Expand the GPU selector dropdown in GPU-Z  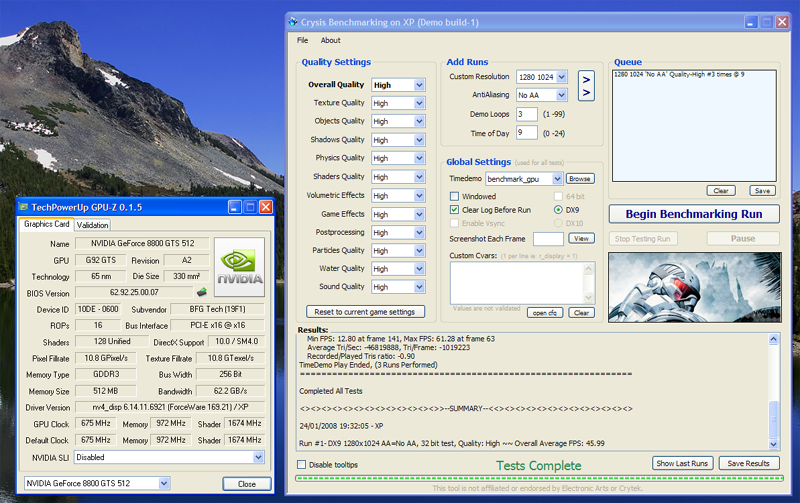164,483
